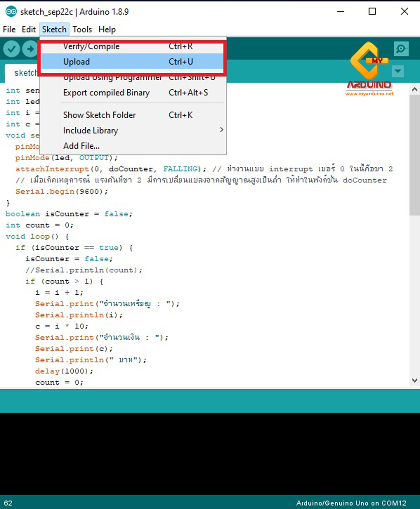Click the editor scroll up arrow
Image resolution: width=420 pixels, height=509 pixels.
[x=415, y=90]
